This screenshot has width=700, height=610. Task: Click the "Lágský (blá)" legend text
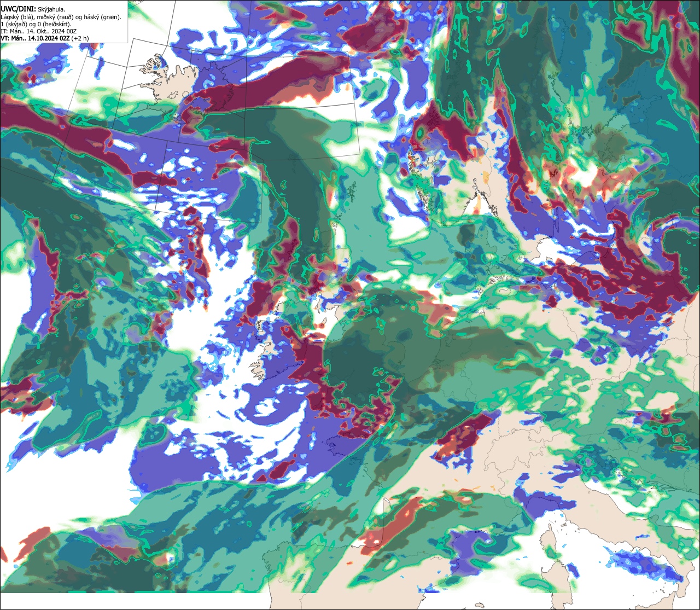(x=16, y=17)
